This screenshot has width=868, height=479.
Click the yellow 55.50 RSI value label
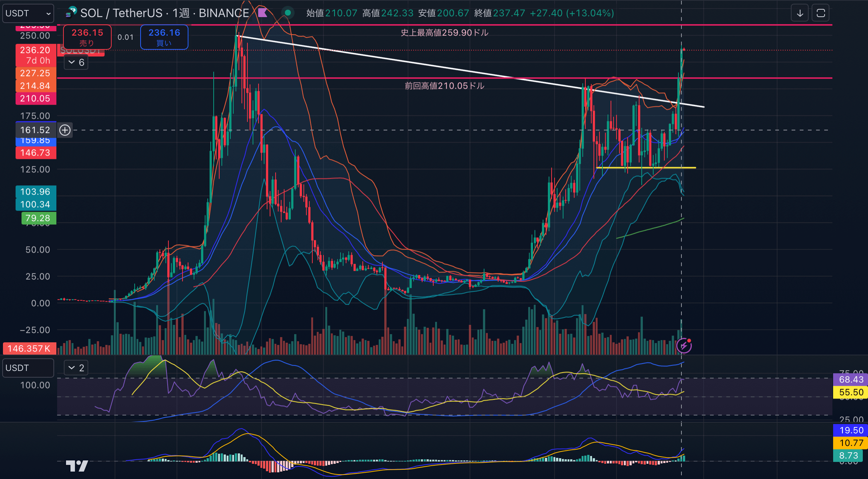point(851,392)
